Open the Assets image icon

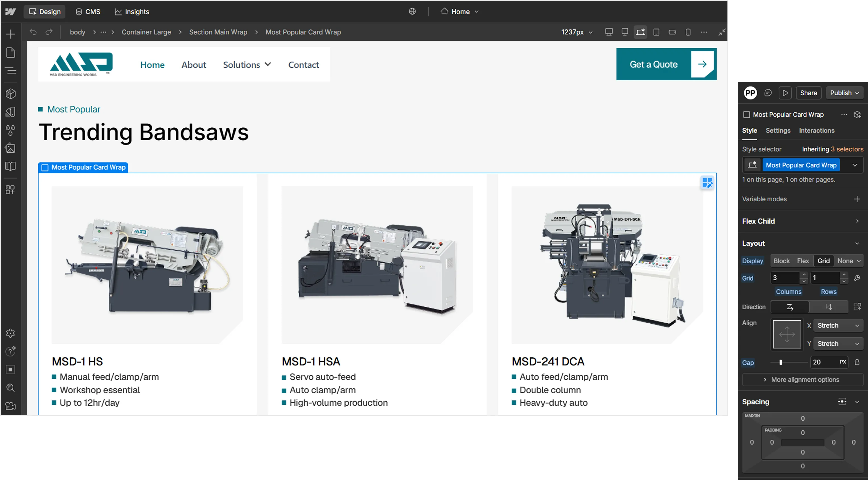pos(11,148)
